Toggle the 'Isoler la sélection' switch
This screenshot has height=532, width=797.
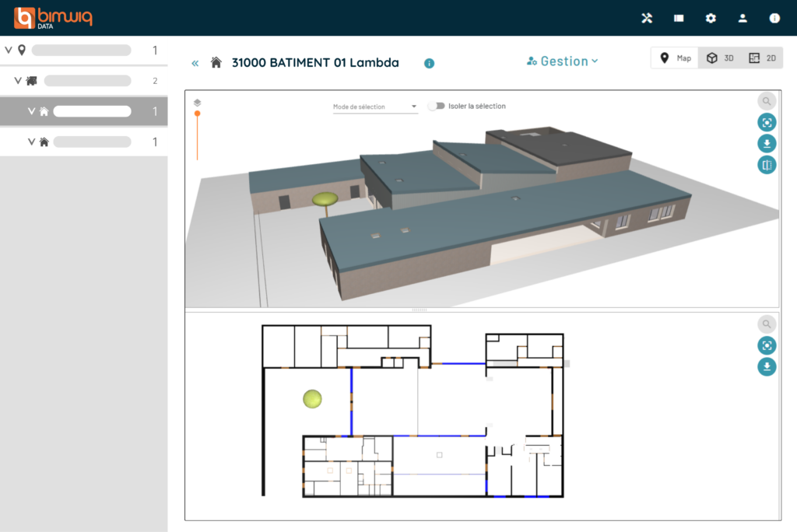pyautogui.click(x=436, y=106)
